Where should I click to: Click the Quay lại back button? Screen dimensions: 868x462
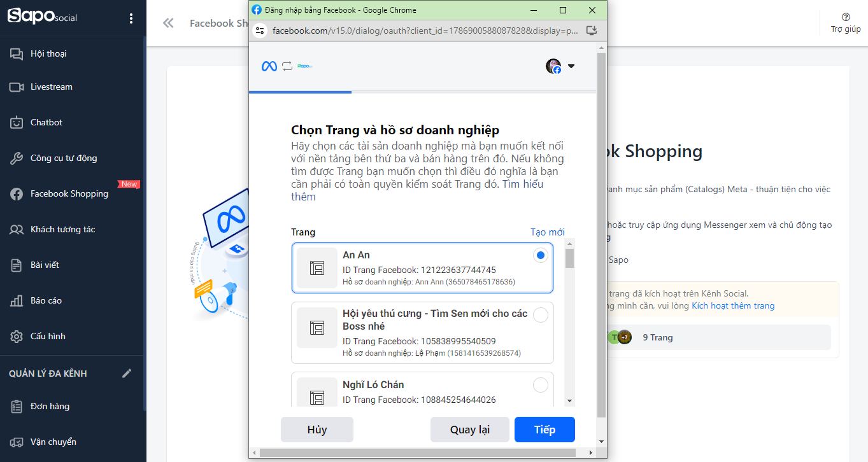point(470,430)
